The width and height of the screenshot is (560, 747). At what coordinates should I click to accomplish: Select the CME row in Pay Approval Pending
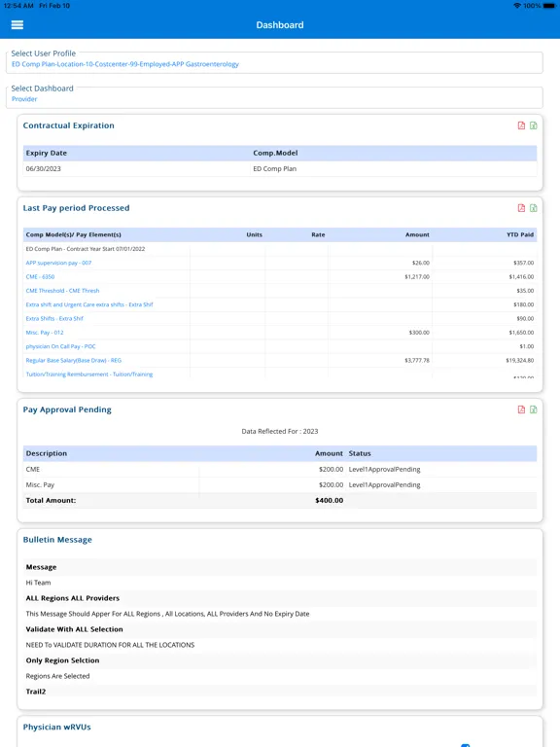pos(280,469)
